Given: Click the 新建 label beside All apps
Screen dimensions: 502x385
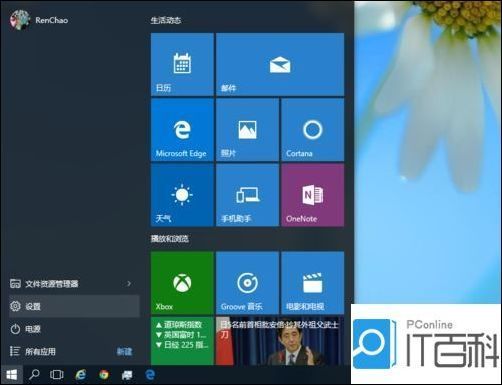Looking at the screenshot, I should tap(124, 352).
